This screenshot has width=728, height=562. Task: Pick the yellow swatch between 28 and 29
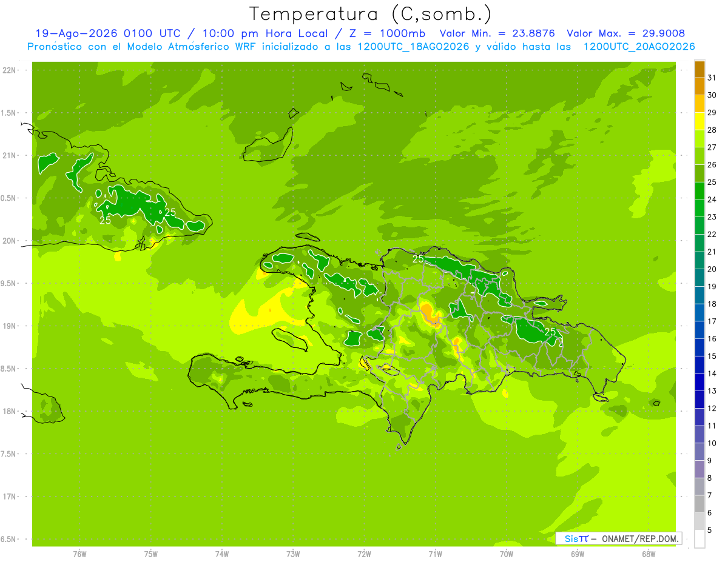699,121
